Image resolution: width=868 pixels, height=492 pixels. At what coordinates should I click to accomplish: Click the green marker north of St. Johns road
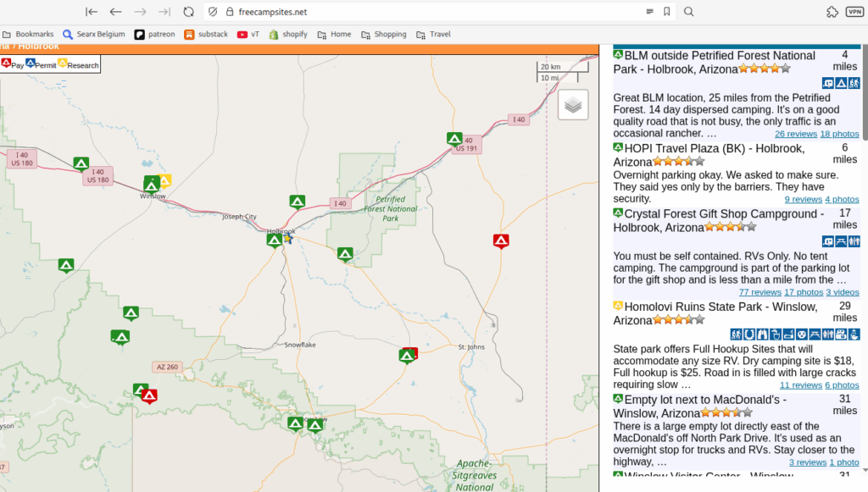(x=406, y=357)
